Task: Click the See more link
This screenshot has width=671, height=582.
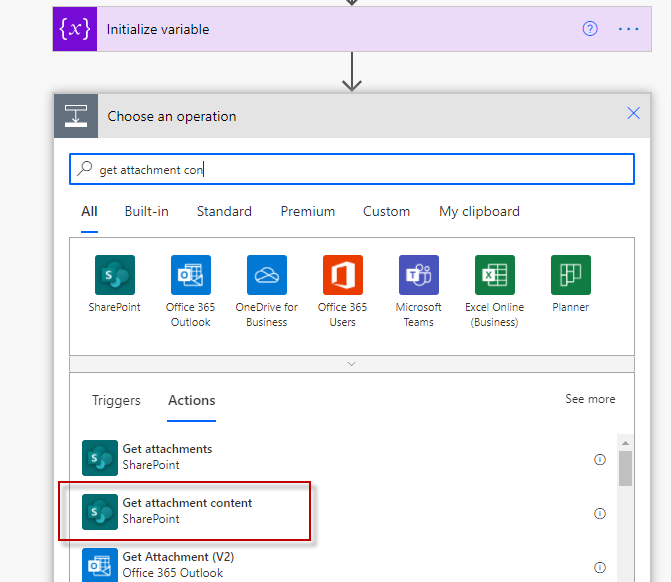Action: tap(590, 399)
